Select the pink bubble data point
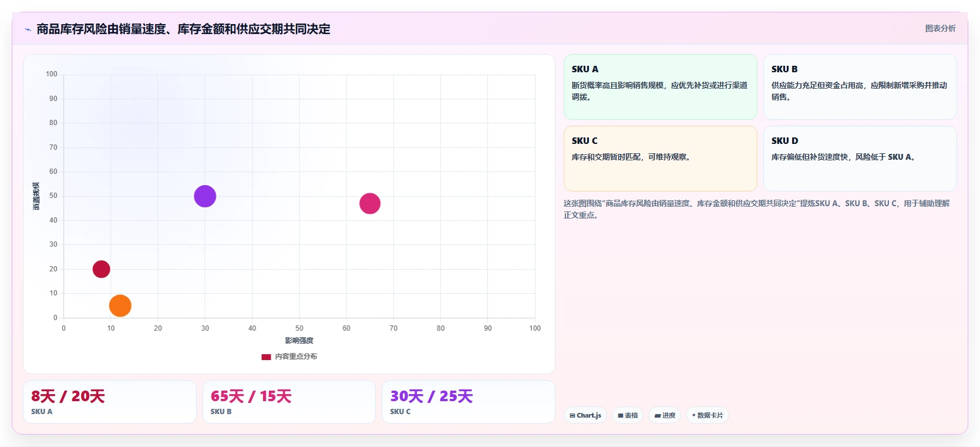Viewport: 980px width, 447px height. 370,203
